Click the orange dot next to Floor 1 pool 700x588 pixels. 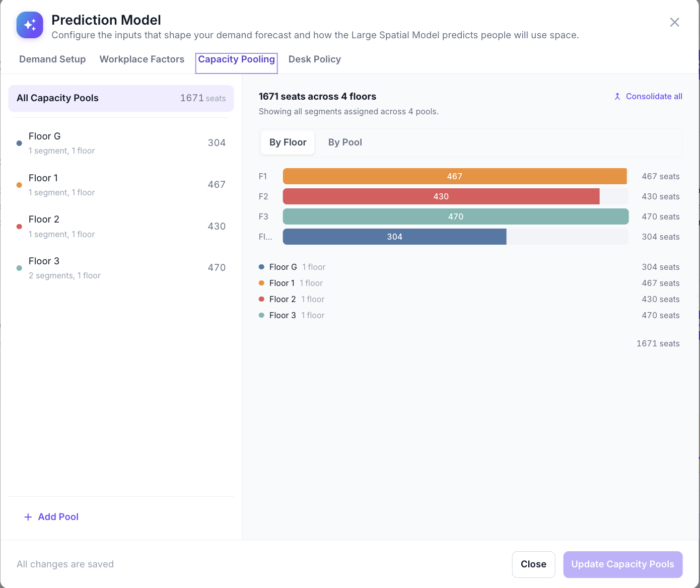(x=19, y=185)
